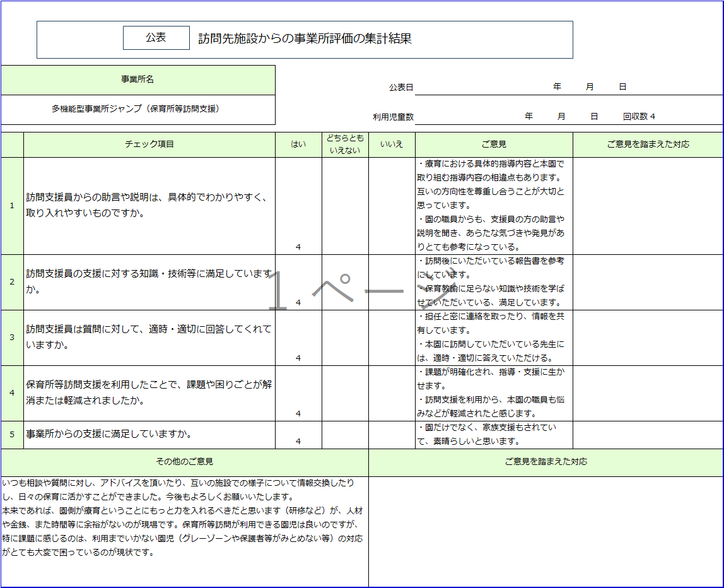Select row number 4 cell
This screenshot has width=724, height=588.
pyautogui.click(x=12, y=392)
